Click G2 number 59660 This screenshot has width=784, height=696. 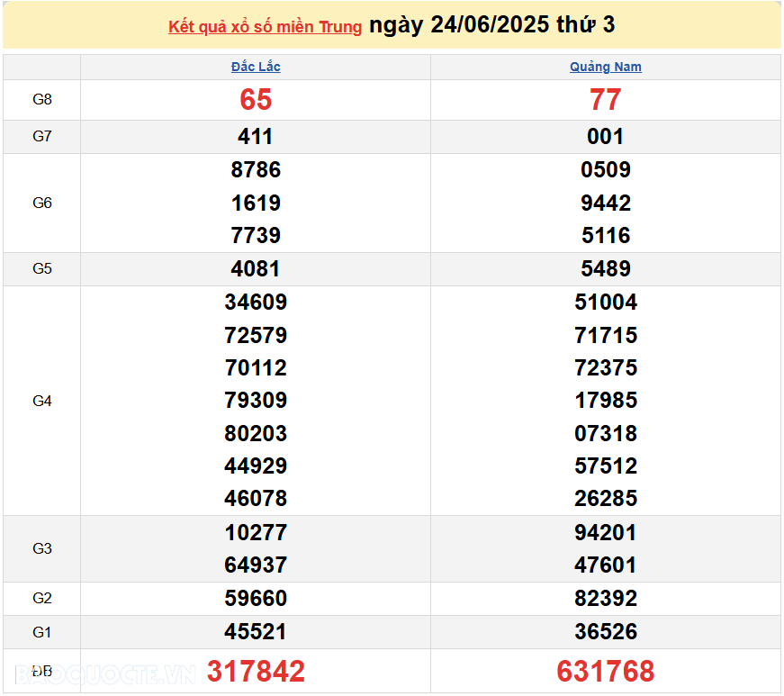[x=256, y=599]
